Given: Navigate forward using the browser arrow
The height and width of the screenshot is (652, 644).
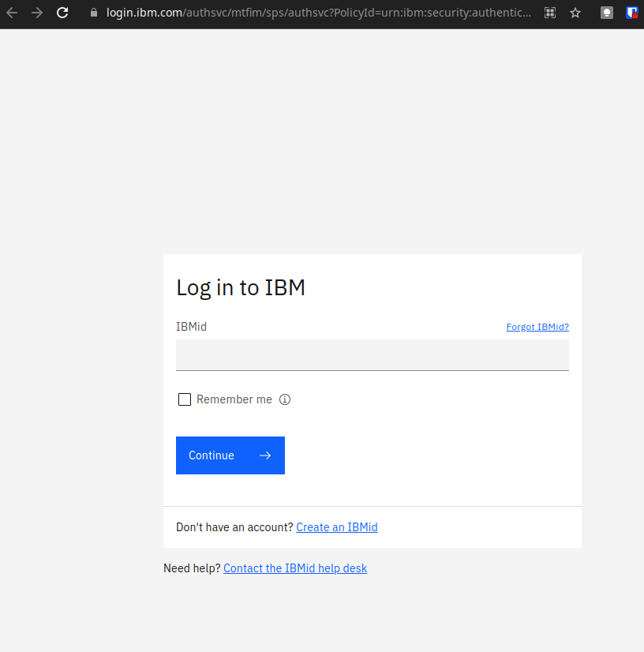Looking at the screenshot, I should point(36,12).
